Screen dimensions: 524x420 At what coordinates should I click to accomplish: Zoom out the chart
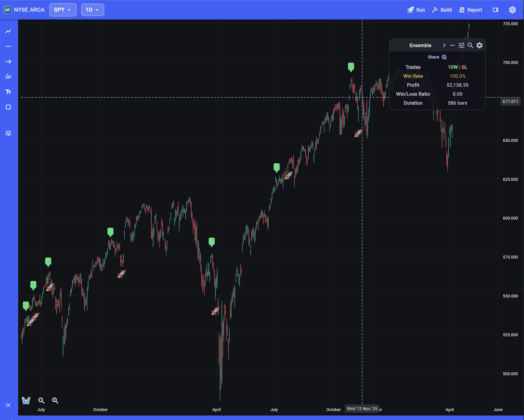41,401
